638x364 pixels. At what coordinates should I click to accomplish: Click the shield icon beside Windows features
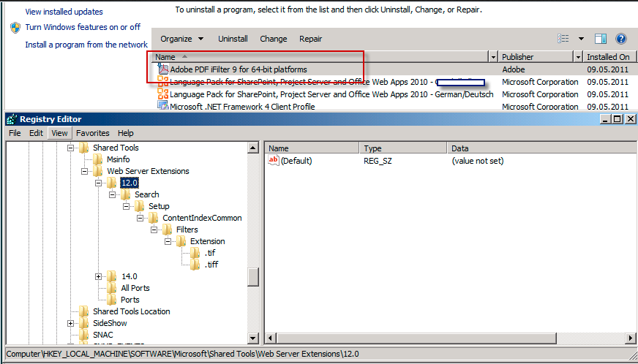[x=15, y=27]
